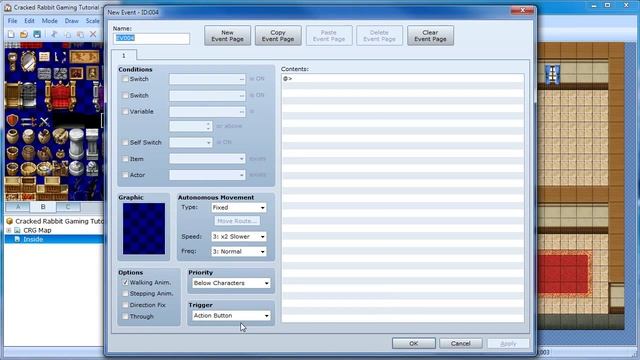Select CRG Map in the map tree
Image resolution: width=640 pixels, height=360 pixels.
coord(37,230)
